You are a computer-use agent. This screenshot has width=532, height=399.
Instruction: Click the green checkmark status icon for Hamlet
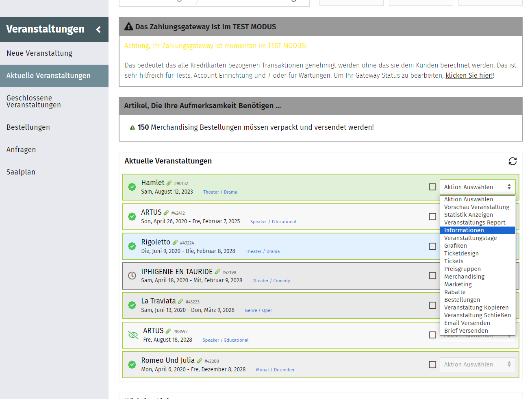pyautogui.click(x=132, y=187)
